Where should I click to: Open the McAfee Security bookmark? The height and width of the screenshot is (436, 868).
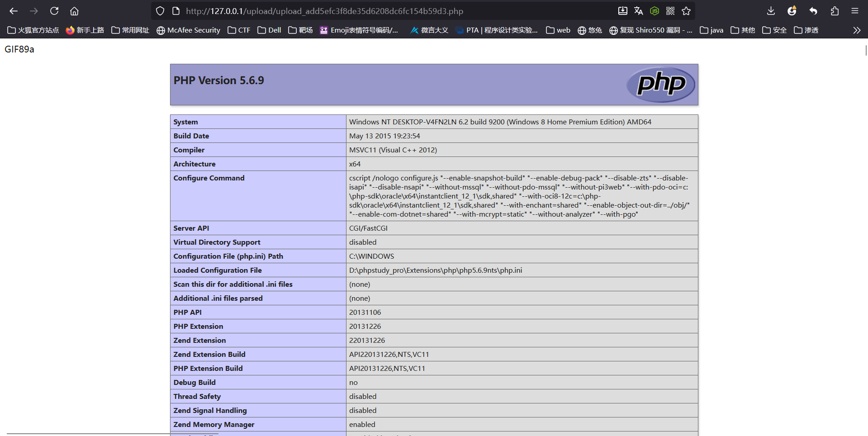coord(188,30)
